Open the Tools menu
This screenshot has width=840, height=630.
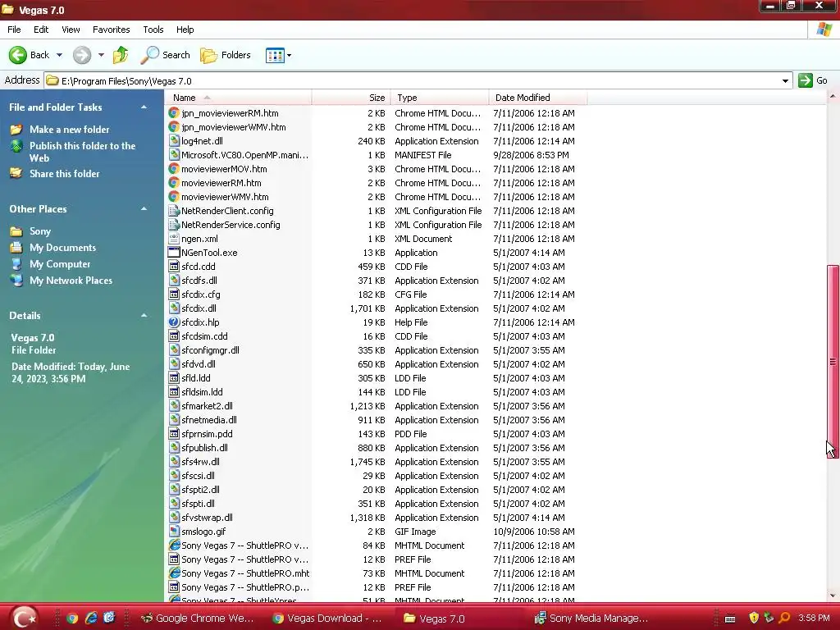pos(153,30)
